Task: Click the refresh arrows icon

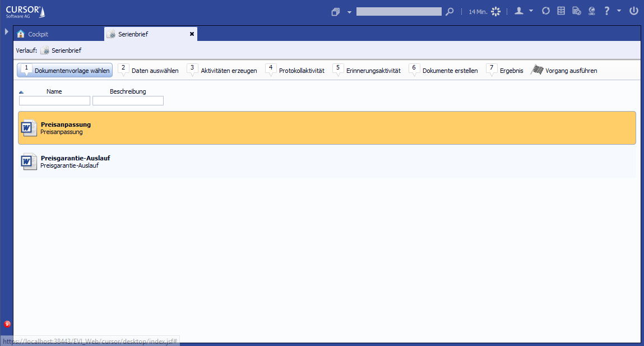Action: [x=545, y=11]
